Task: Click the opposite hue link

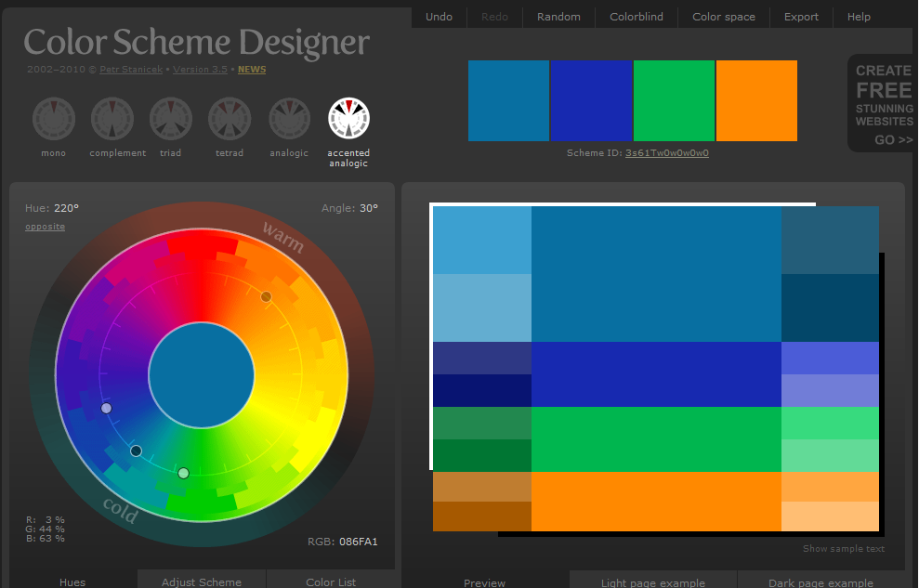Action: [45, 227]
